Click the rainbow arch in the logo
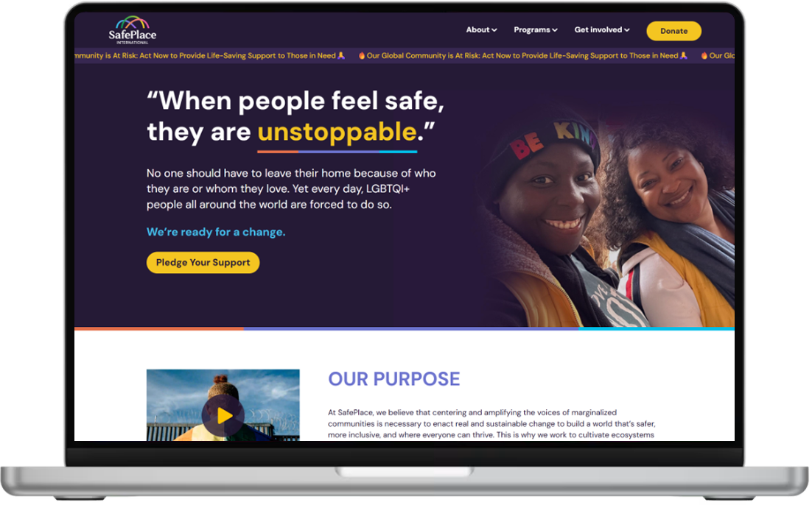 133,22
